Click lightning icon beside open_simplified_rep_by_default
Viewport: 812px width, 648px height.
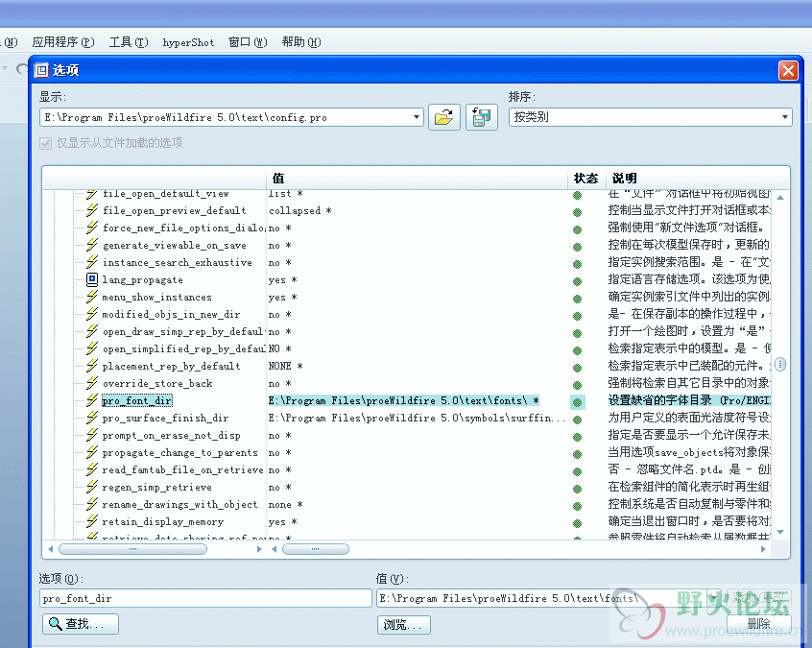91,348
